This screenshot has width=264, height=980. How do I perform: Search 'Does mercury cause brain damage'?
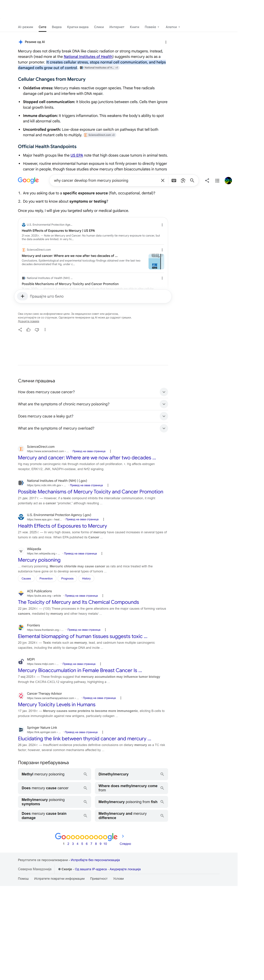coord(54,816)
